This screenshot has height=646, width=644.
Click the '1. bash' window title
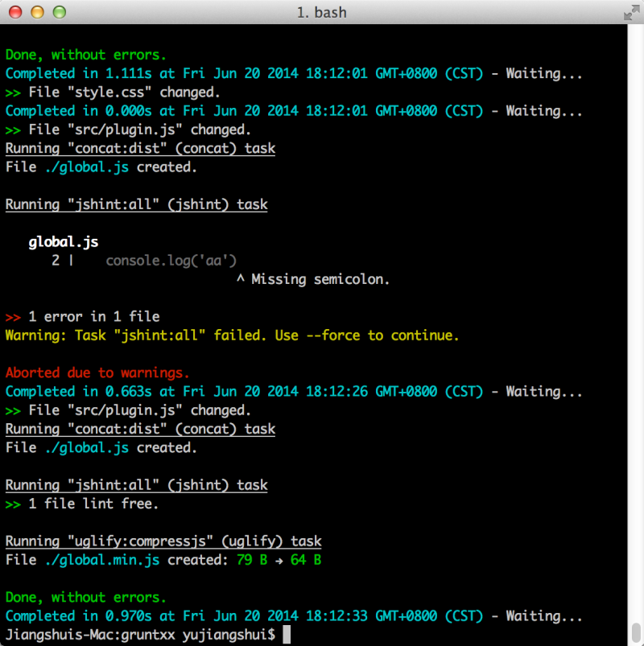tap(321, 13)
